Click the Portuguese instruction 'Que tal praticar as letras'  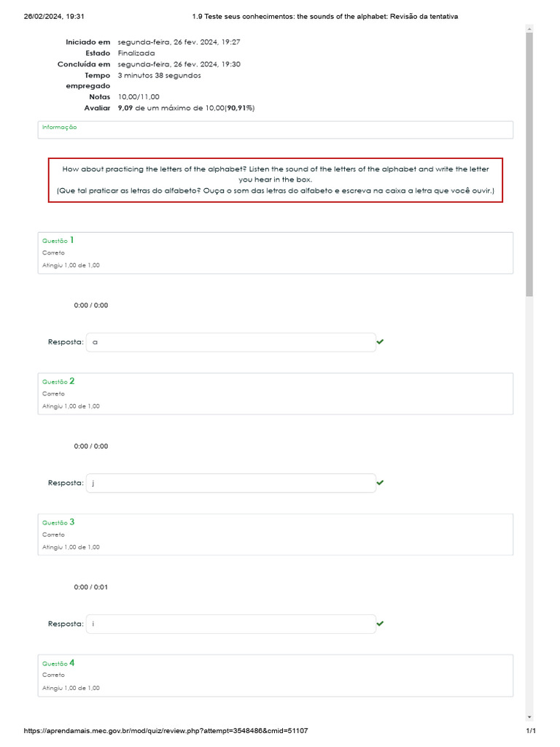click(x=275, y=190)
